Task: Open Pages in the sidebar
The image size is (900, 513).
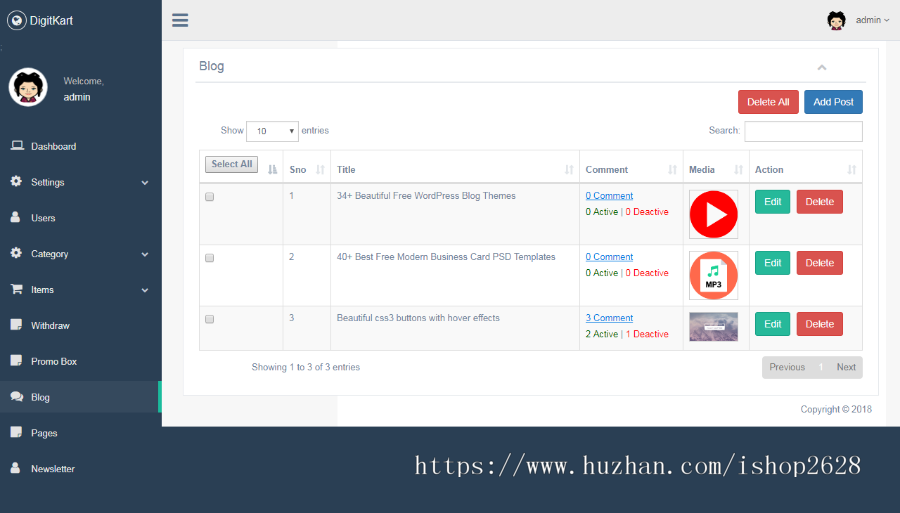Action: click(x=44, y=433)
